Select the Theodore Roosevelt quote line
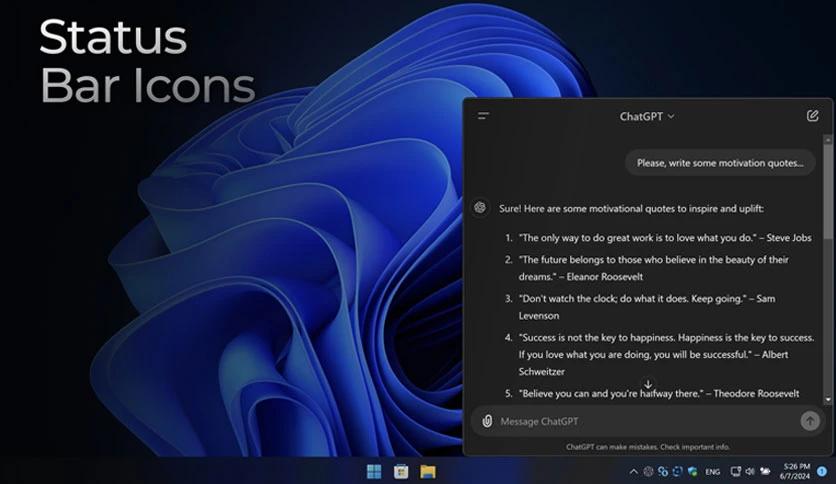836x484 pixels. click(x=659, y=393)
